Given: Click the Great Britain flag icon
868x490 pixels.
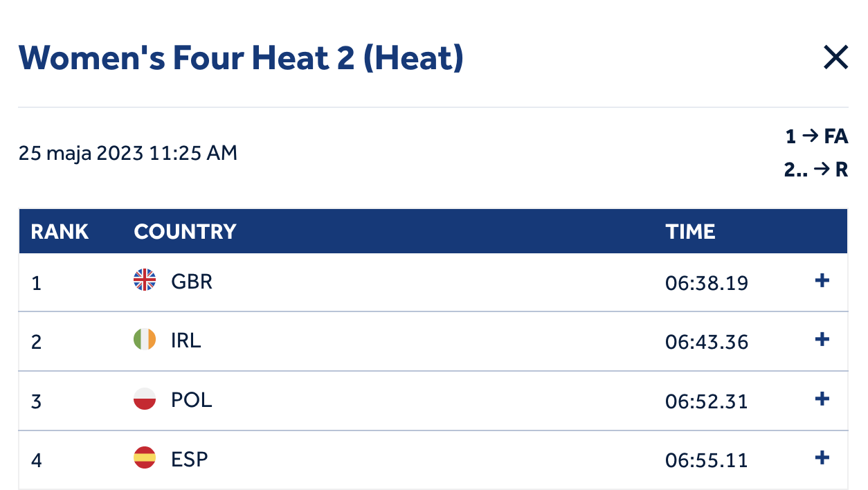Looking at the screenshot, I should click(x=145, y=280).
